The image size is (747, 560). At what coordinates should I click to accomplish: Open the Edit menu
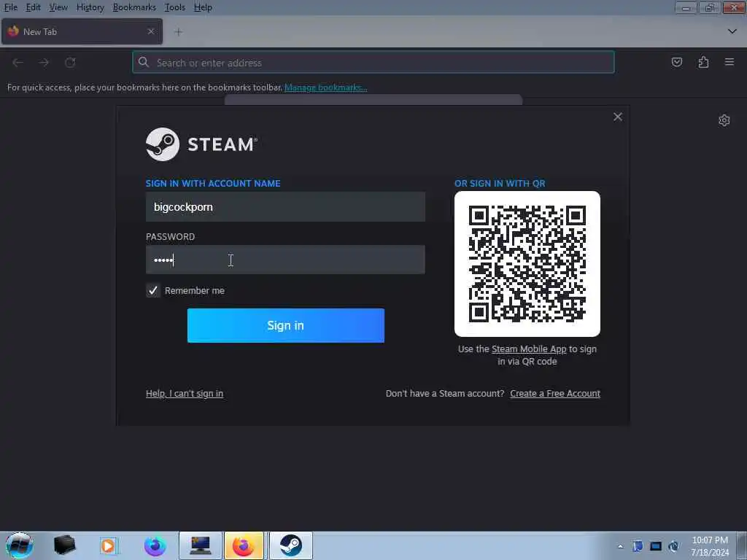(33, 7)
